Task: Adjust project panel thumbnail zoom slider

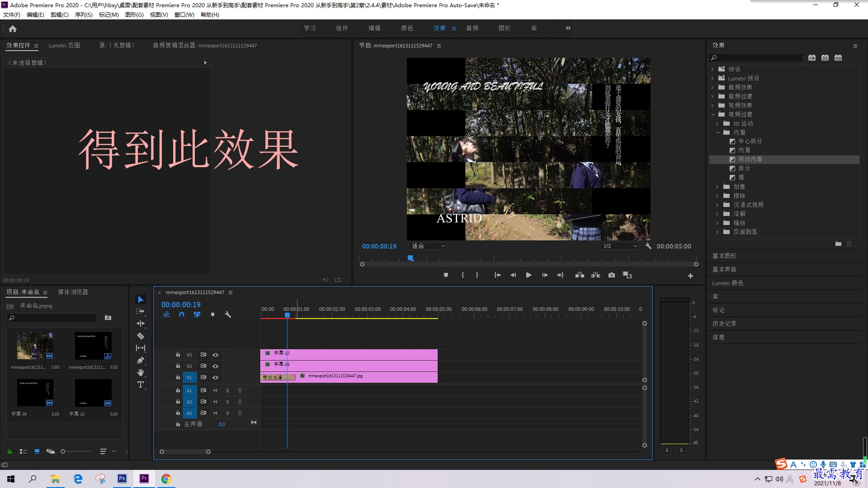Action: (x=63, y=451)
